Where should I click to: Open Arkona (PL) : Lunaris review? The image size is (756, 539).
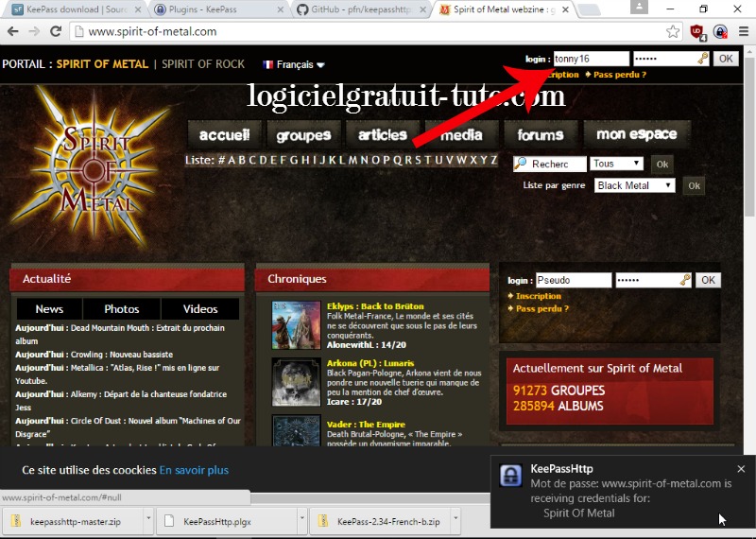tap(370, 363)
